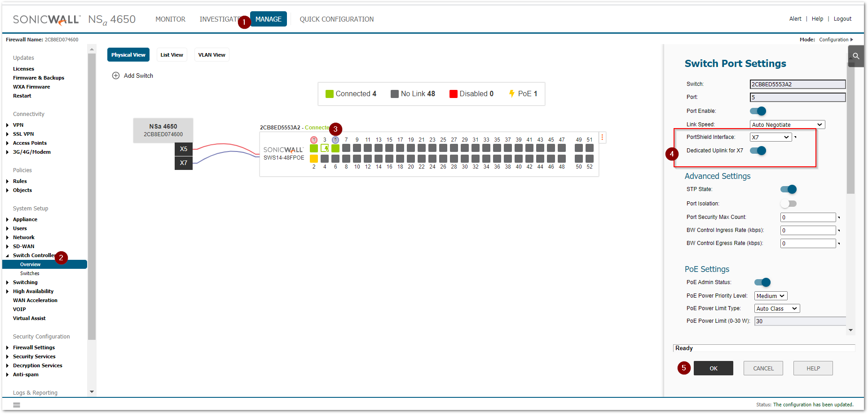The width and height of the screenshot is (868, 414).
Task: Select switch port 4
Action: (x=325, y=159)
